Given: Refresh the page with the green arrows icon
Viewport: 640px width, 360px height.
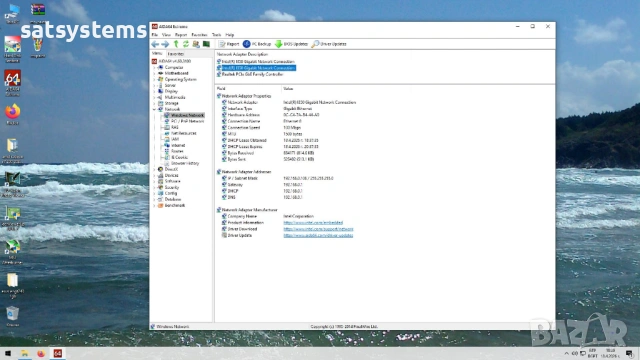Looking at the screenshot, I should click(186, 44).
